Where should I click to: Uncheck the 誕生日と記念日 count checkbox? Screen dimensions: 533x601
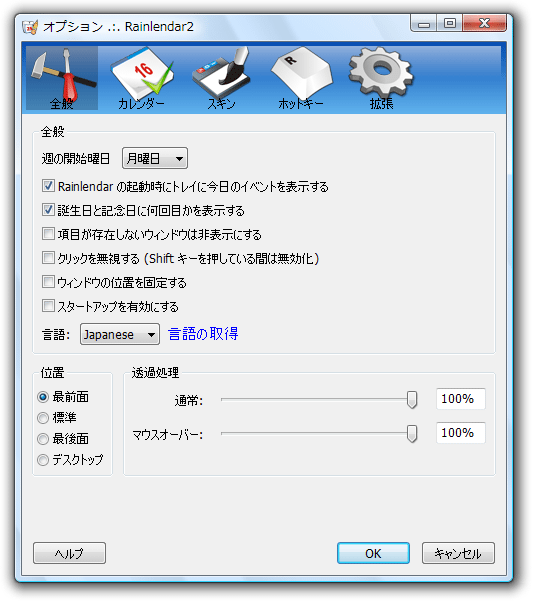tap(48, 210)
